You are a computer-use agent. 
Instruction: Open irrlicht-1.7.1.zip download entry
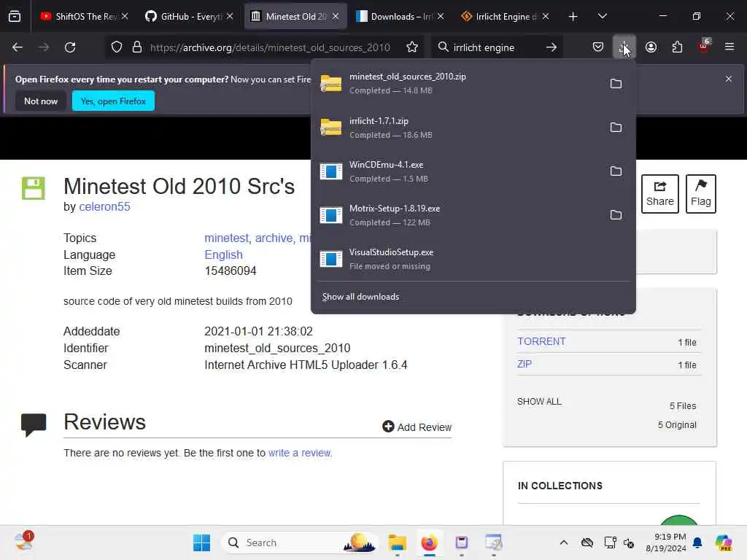pos(457,128)
